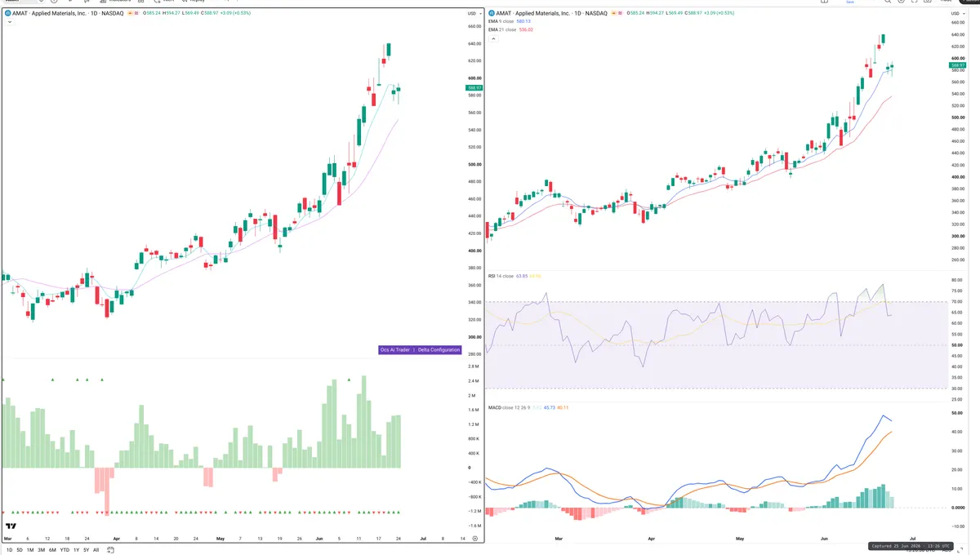This screenshot has height=555, width=980.
Task: Select the 5Y time range
Action: click(86, 550)
